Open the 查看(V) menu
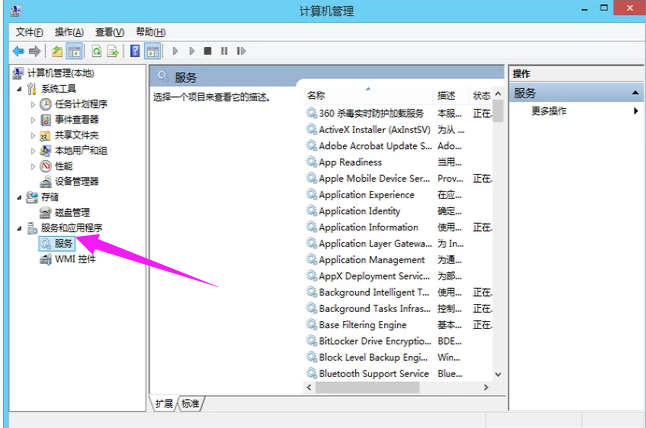 pyautogui.click(x=110, y=32)
